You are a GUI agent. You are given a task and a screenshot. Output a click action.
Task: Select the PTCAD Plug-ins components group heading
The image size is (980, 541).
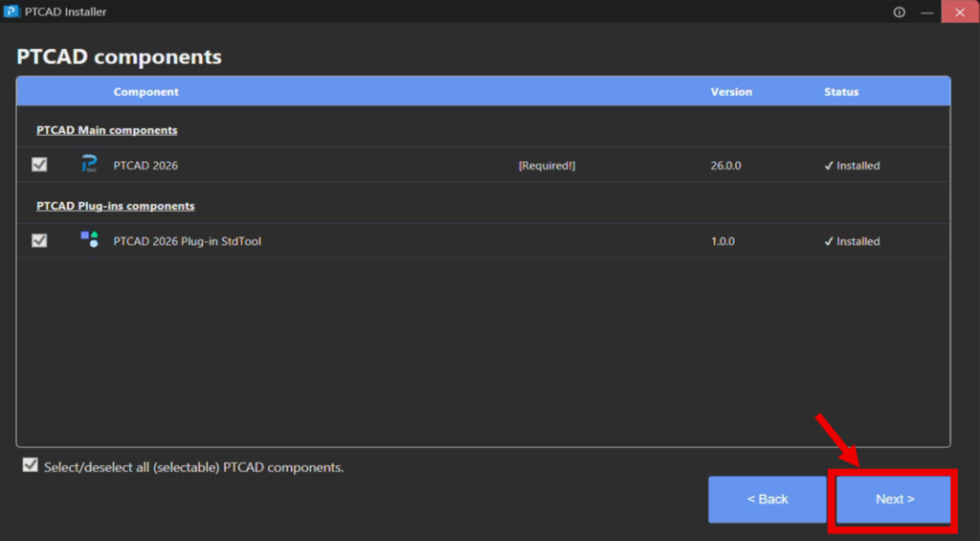115,206
